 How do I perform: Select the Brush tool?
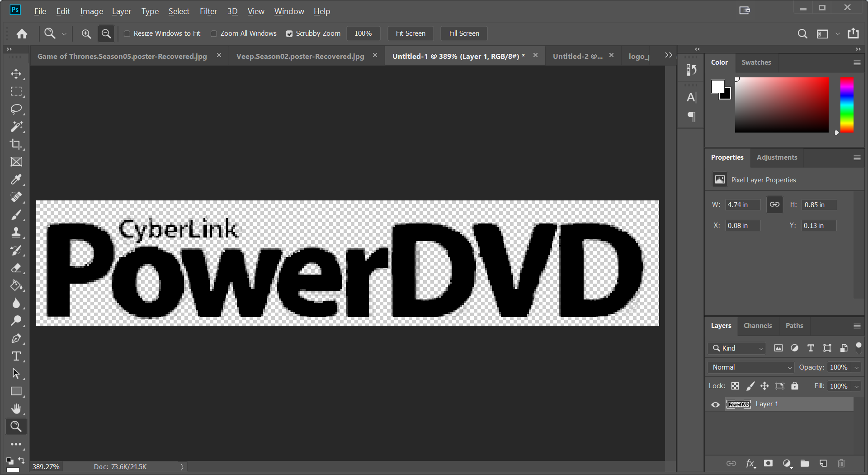16,215
